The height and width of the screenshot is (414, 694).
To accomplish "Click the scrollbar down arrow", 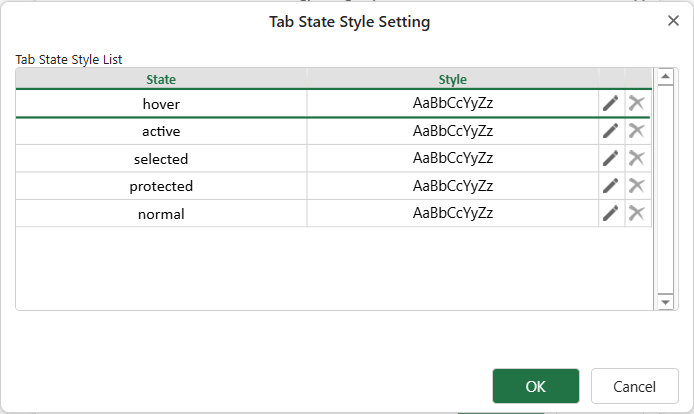I will [665, 302].
